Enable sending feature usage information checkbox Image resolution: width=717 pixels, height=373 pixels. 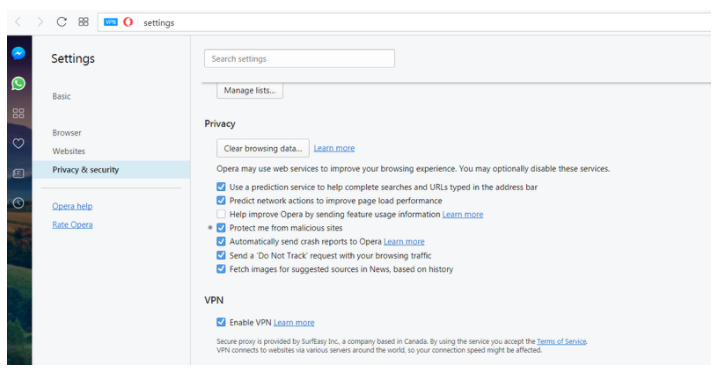(x=221, y=214)
